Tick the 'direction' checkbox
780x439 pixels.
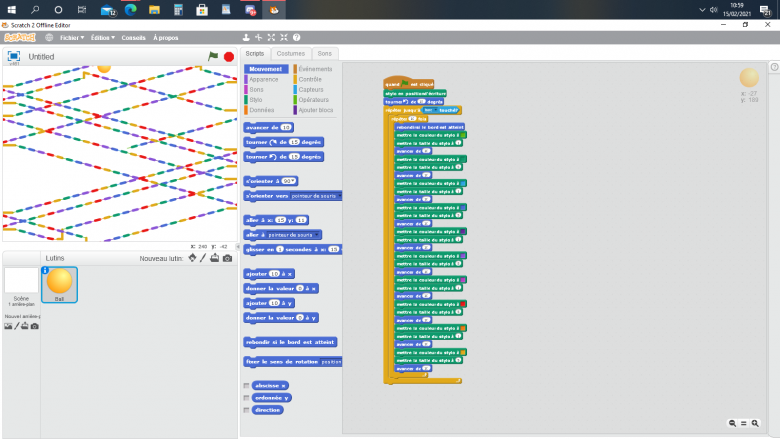(246, 409)
